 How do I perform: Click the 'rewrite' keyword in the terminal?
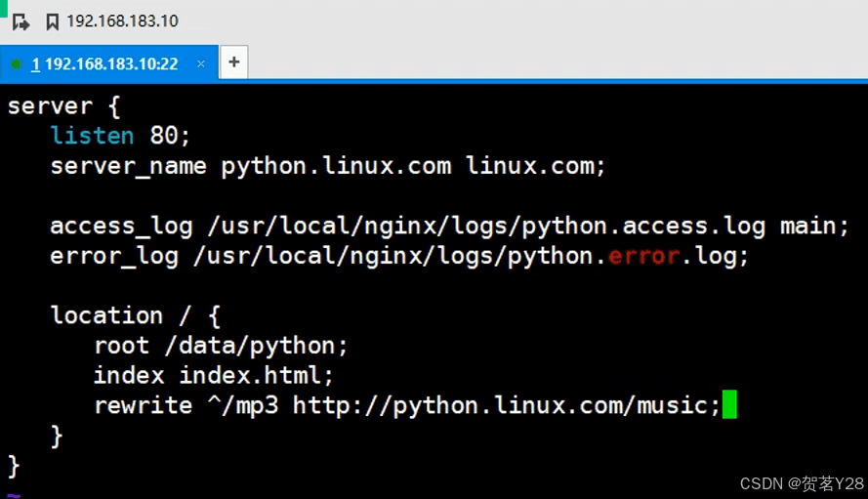pos(143,405)
